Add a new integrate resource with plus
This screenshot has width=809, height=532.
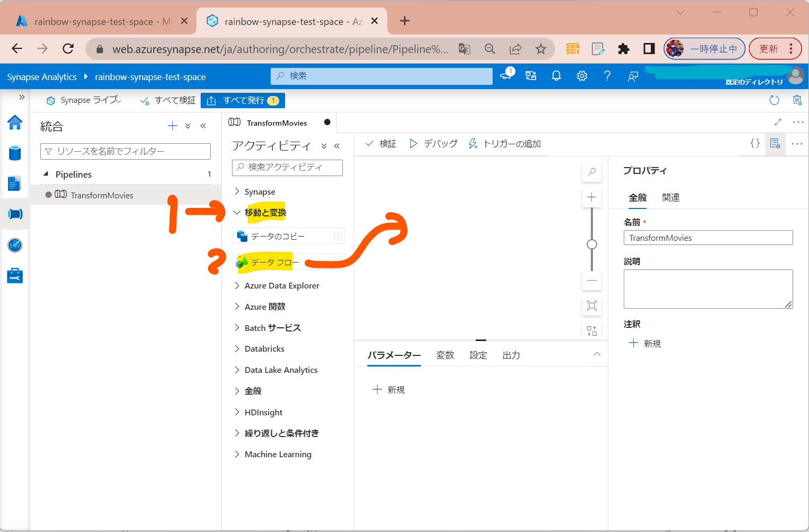point(172,126)
